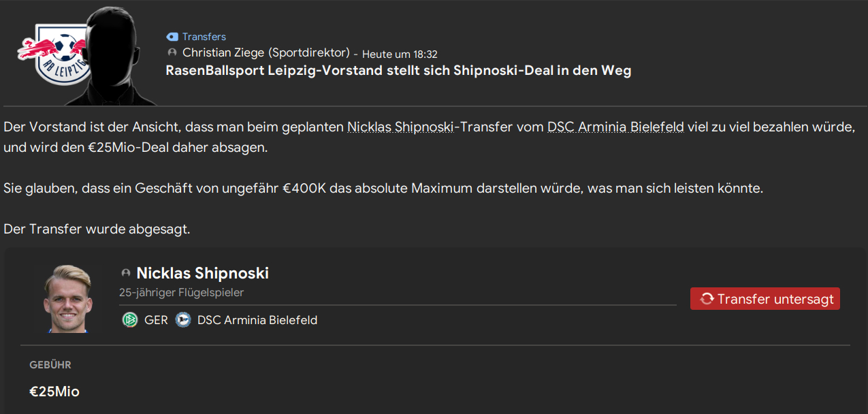Select the GER nationality label

click(x=156, y=320)
